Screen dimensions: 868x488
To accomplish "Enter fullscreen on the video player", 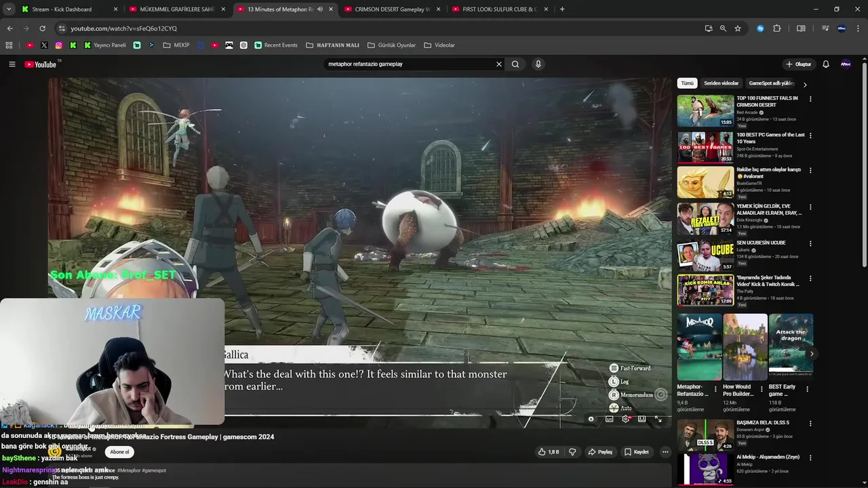I will (658, 419).
